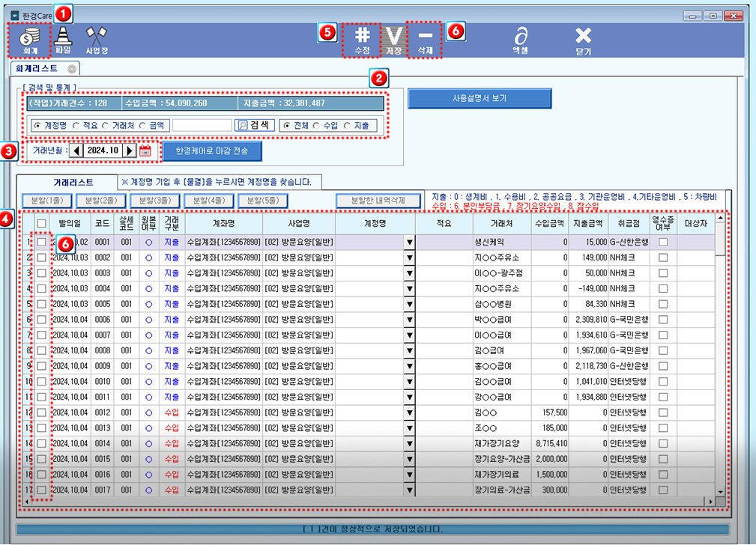Click down arrow of table vertical scrollbar
The height and width of the screenshot is (545, 756).
click(x=720, y=492)
